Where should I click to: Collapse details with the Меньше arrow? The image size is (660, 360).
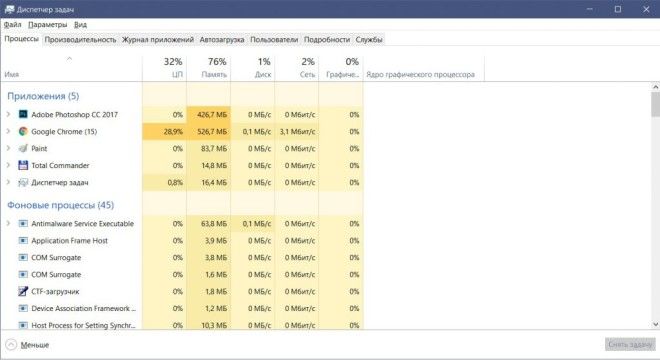click(11, 345)
